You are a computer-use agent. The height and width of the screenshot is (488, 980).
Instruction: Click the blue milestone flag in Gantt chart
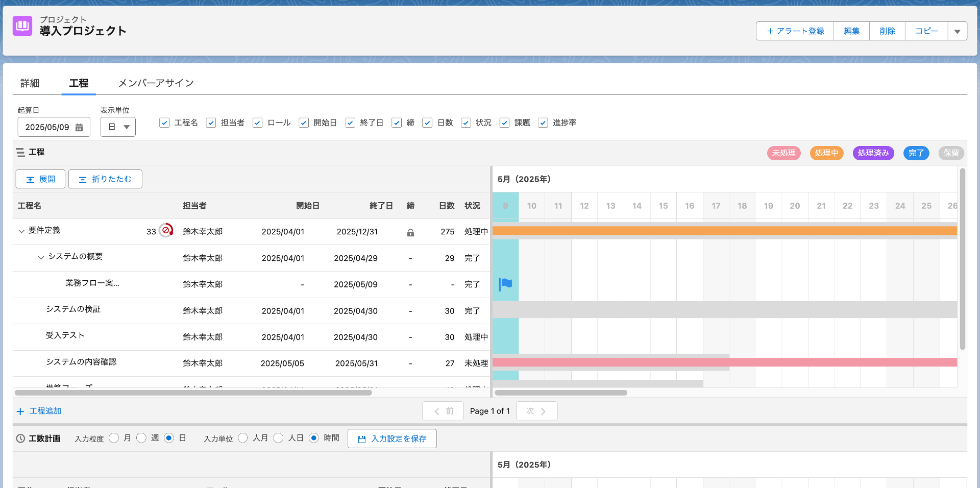(x=505, y=284)
